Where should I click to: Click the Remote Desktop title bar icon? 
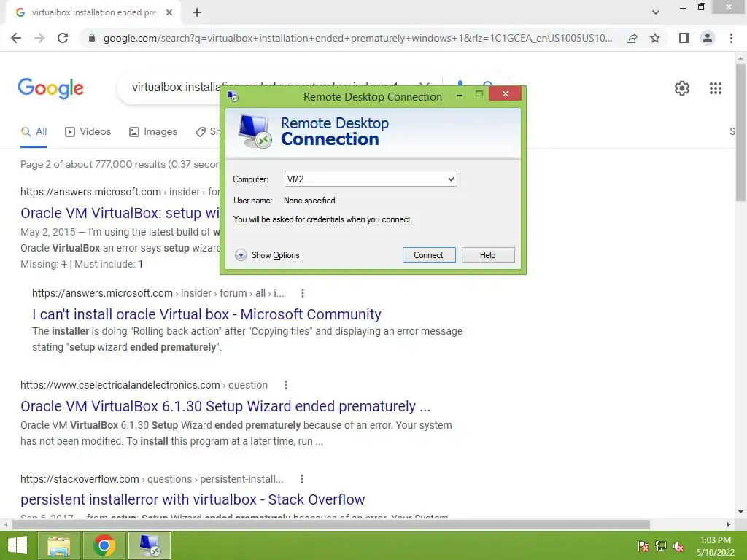tap(233, 97)
